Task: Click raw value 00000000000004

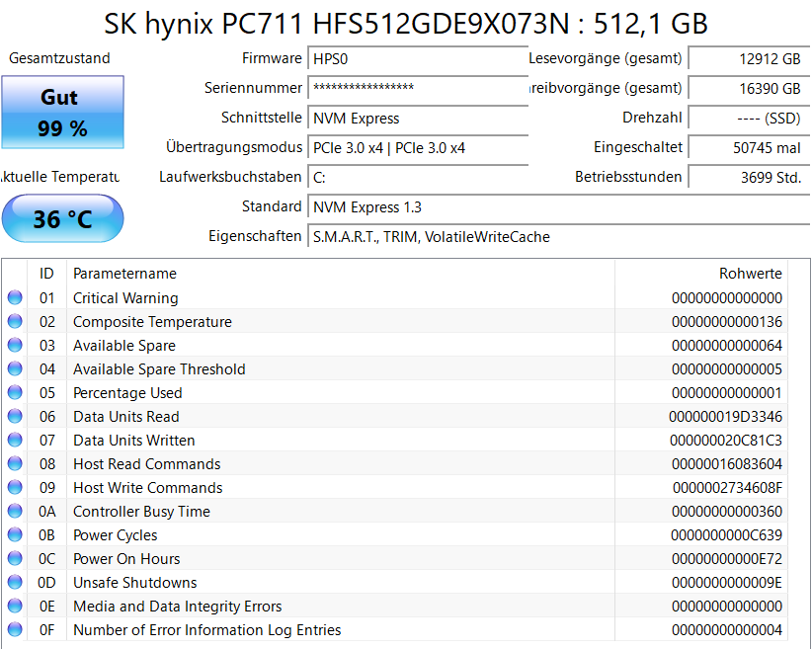Action: point(727,630)
